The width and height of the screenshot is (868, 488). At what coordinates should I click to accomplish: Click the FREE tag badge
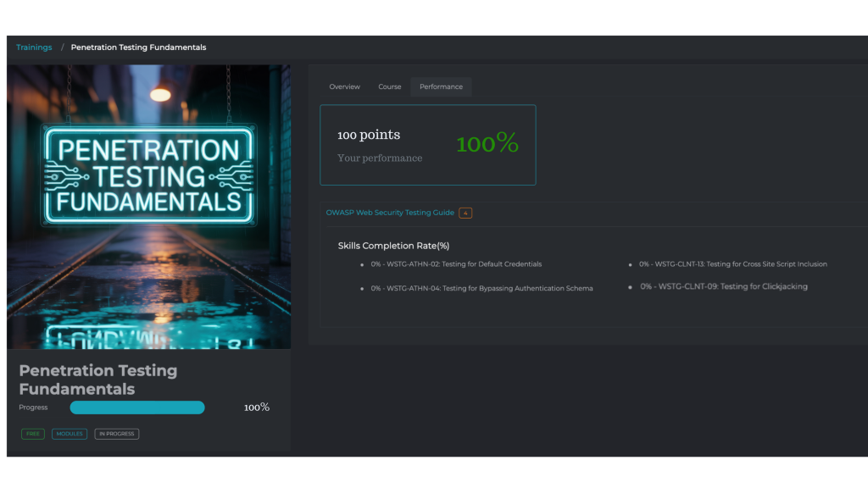[x=33, y=434]
